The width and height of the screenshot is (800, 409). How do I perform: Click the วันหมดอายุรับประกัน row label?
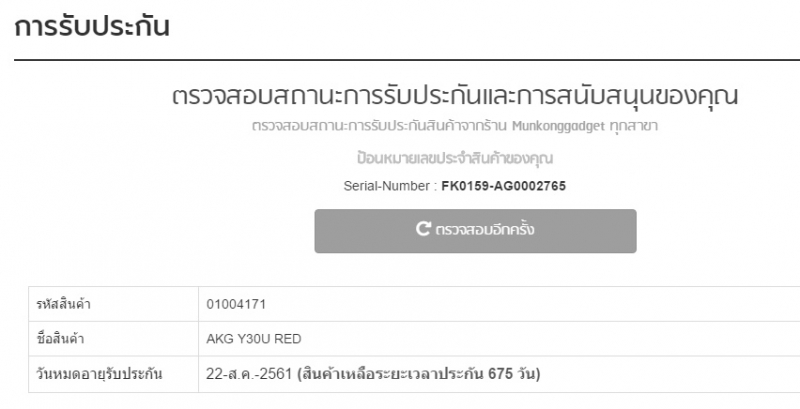tap(95, 374)
